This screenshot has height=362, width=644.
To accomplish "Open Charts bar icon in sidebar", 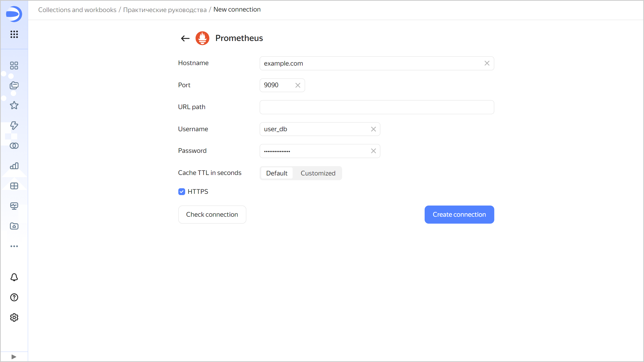I will tap(14, 166).
